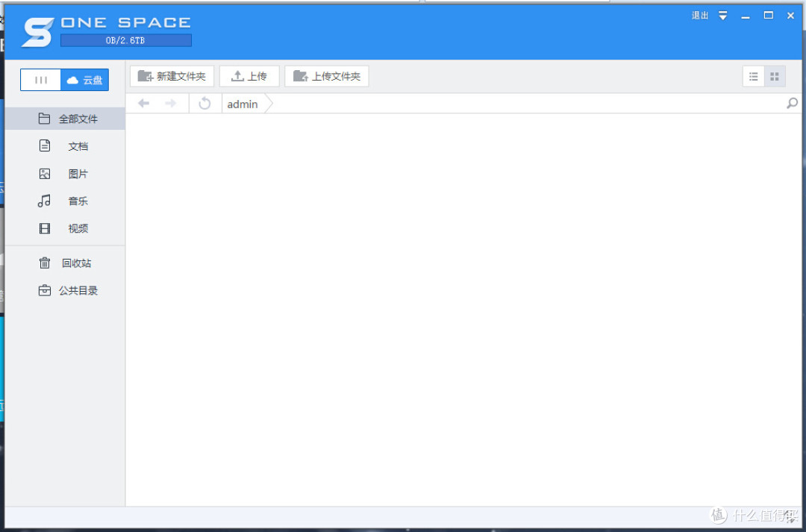Switch to the three-bar panel tab
806x532 pixels.
click(x=40, y=80)
